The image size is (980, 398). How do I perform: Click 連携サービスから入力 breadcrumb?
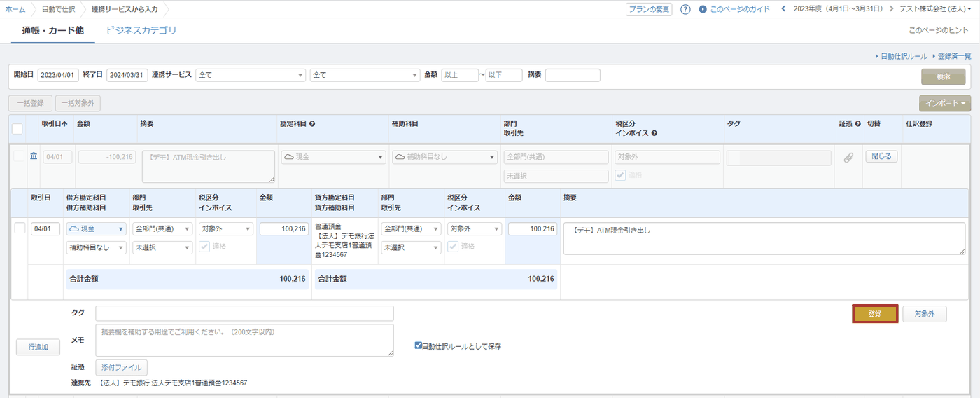125,9
